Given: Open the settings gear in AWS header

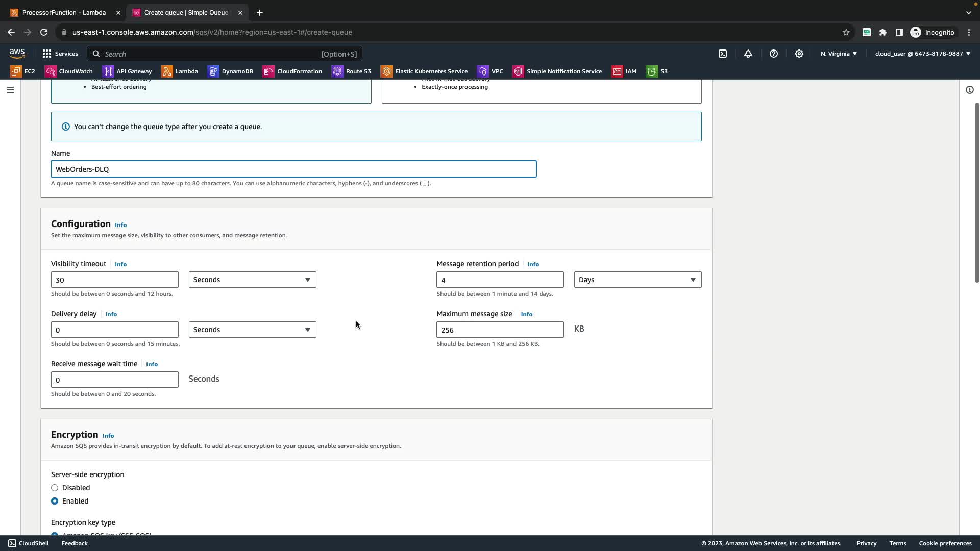Looking at the screenshot, I should (799, 54).
